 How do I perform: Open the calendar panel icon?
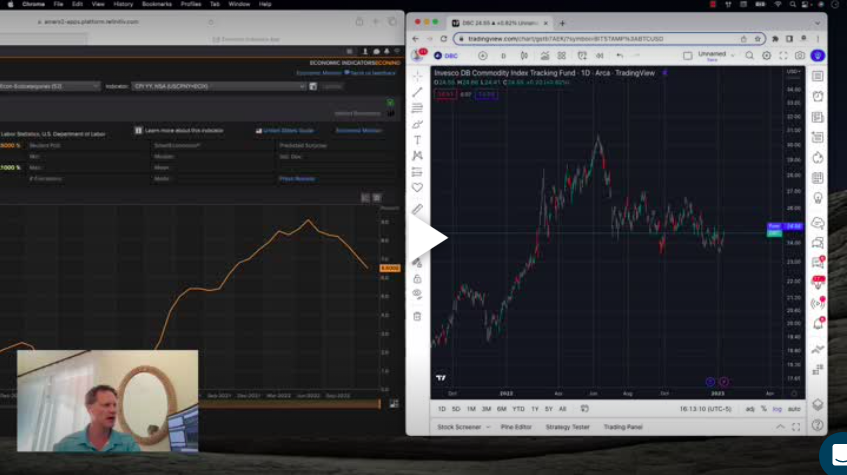pyautogui.click(x=817, y=178)
